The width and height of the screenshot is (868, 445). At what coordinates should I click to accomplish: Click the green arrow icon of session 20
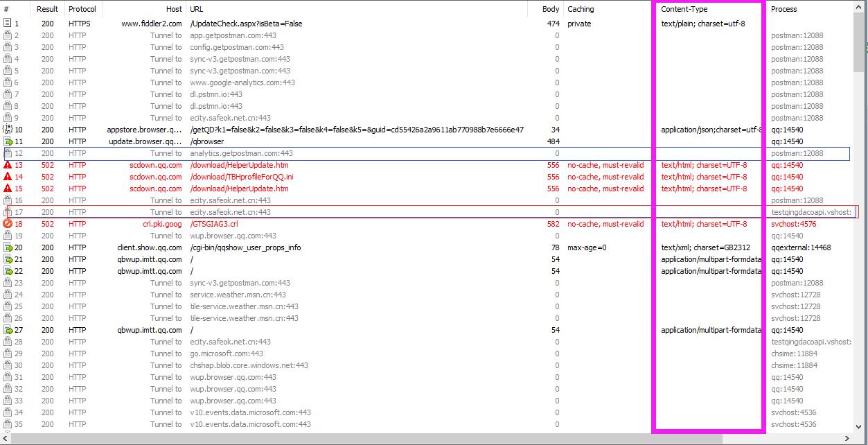coord(8,247)
